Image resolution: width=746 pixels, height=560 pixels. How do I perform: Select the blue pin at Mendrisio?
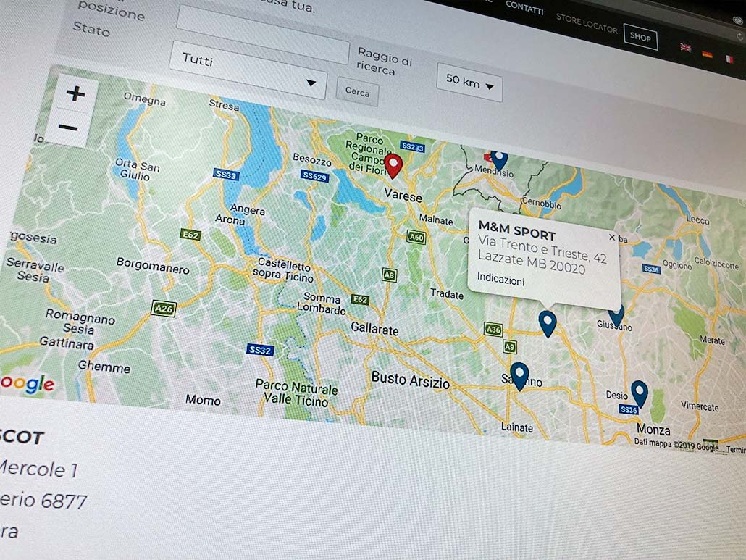(x=499, y=161)
